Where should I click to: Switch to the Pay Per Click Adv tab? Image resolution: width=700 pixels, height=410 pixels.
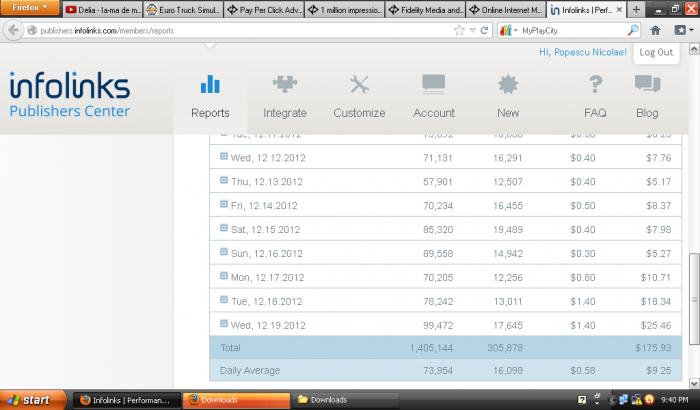click(264, 9)
